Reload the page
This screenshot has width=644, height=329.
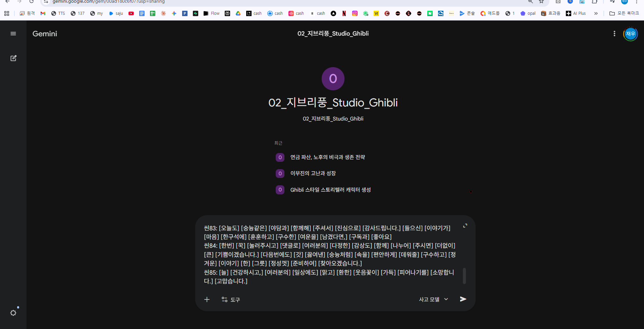(x=31, y=1)
